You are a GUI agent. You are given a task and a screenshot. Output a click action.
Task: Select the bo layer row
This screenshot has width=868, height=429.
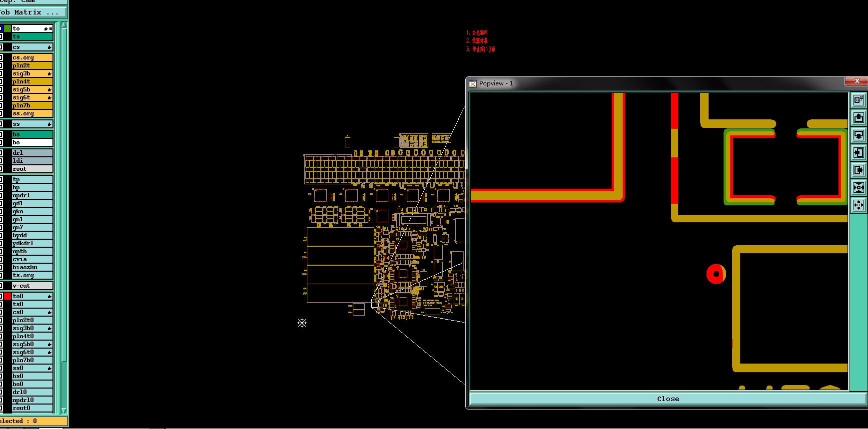[x=32, y=143]
